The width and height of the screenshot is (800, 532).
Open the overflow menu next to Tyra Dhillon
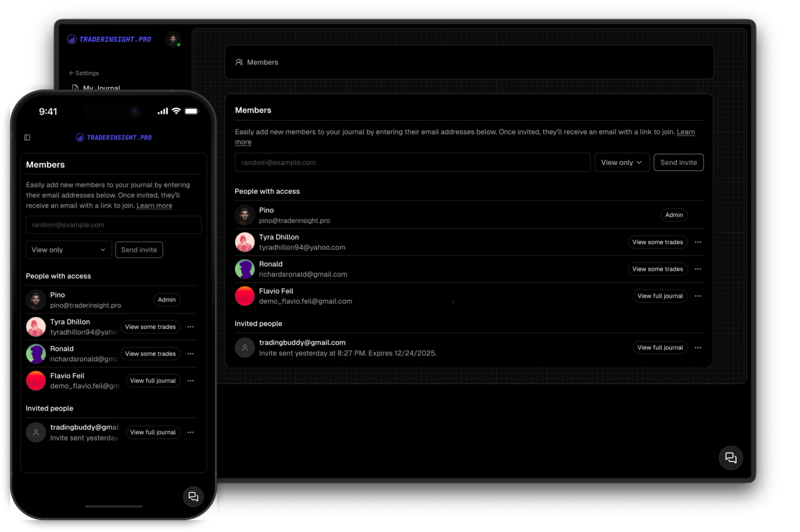coord(698,242)
